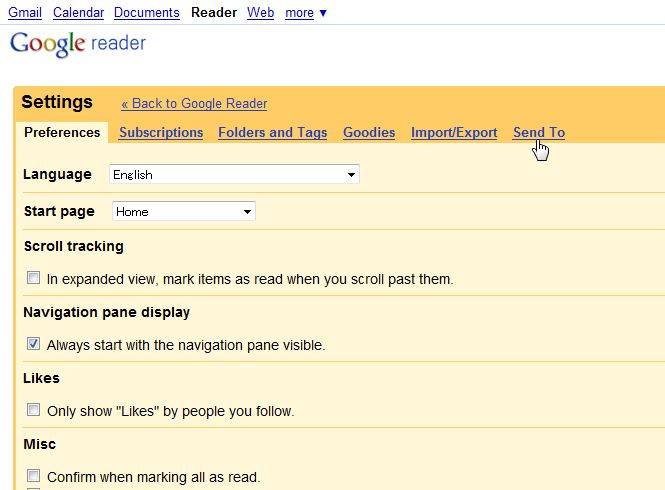This screenshot has height=490, width=665.
Task: Open the Calendar link
Action: click(78, 13)
